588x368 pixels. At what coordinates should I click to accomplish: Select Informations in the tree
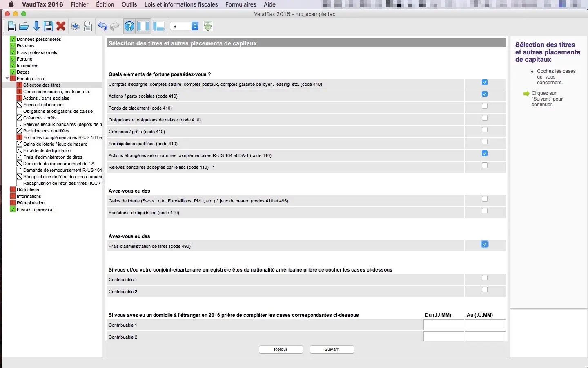[x=29, y=196]
